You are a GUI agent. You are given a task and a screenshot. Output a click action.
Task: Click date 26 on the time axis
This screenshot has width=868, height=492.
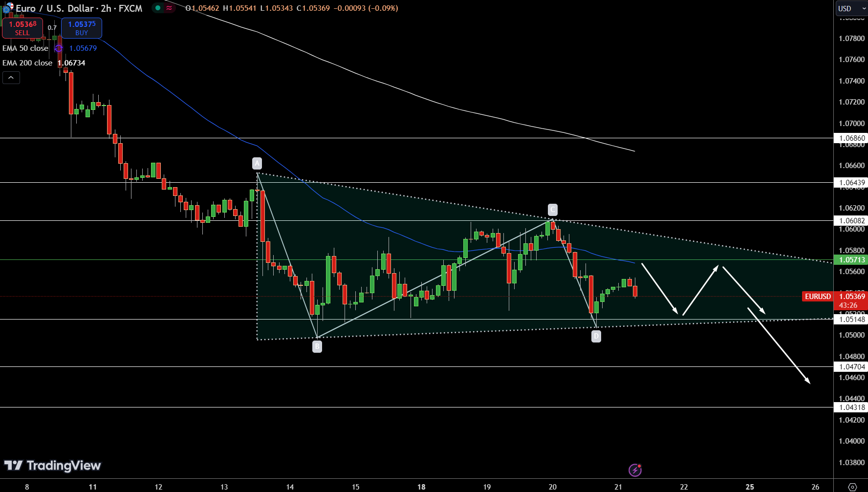pos(815,487)
